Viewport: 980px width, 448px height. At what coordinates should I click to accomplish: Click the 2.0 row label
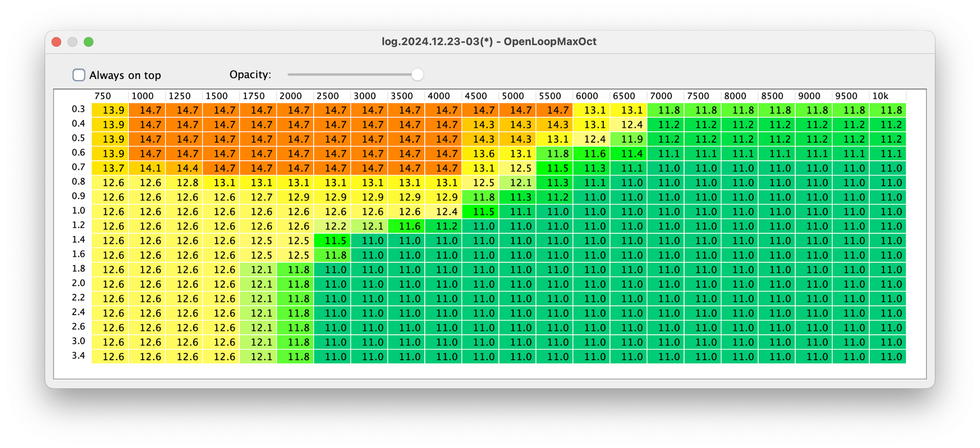point(78,283)
